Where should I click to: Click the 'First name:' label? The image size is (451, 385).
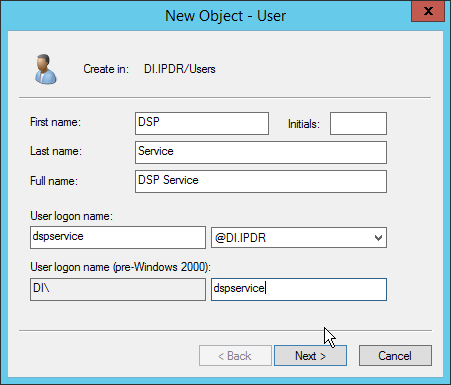point(55,122)
